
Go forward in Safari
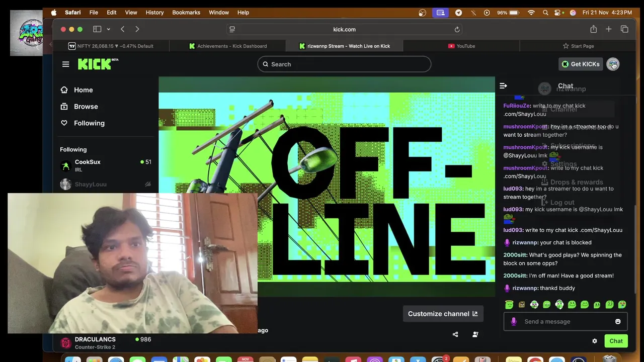137,29
